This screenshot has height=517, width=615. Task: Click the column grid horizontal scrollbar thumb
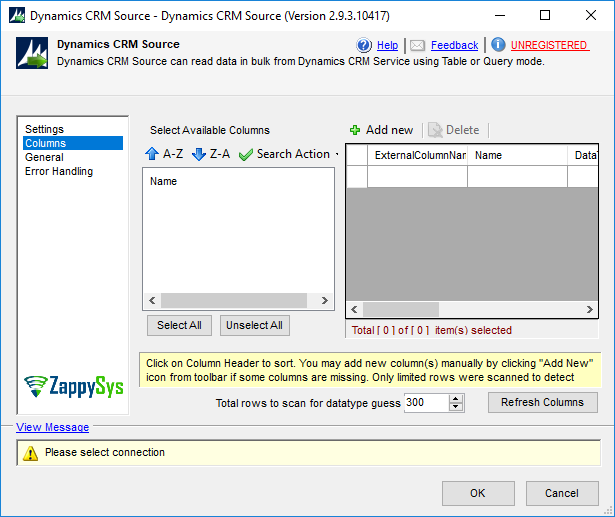[401, 309]
